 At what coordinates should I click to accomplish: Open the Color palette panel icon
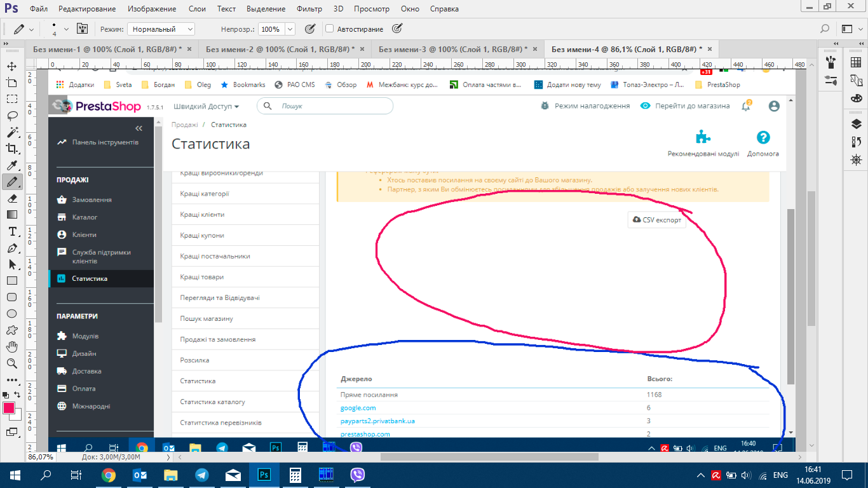click(x=857, y=98)
